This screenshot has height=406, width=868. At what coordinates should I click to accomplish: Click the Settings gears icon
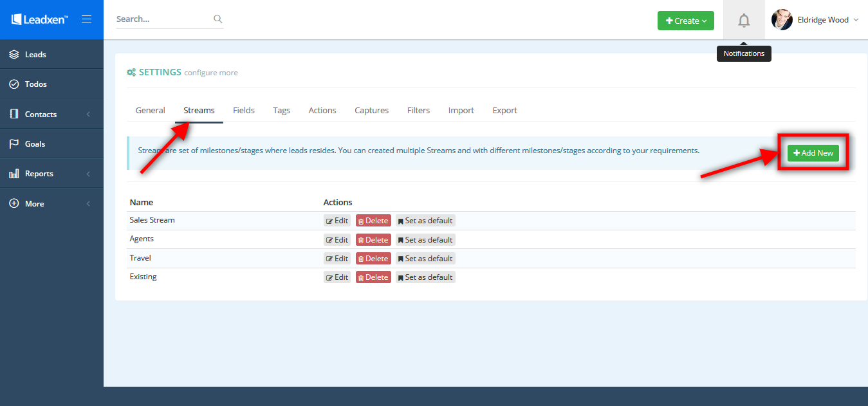131,73
